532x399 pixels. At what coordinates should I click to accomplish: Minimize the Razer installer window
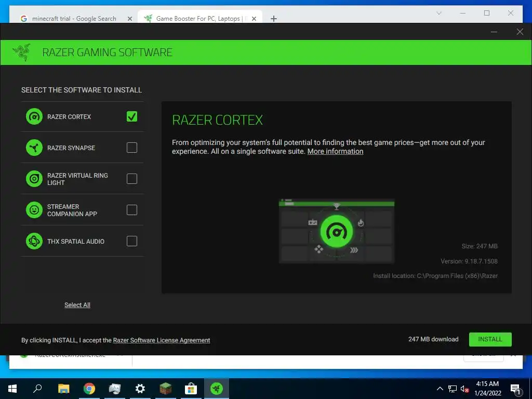coord(494,32)
